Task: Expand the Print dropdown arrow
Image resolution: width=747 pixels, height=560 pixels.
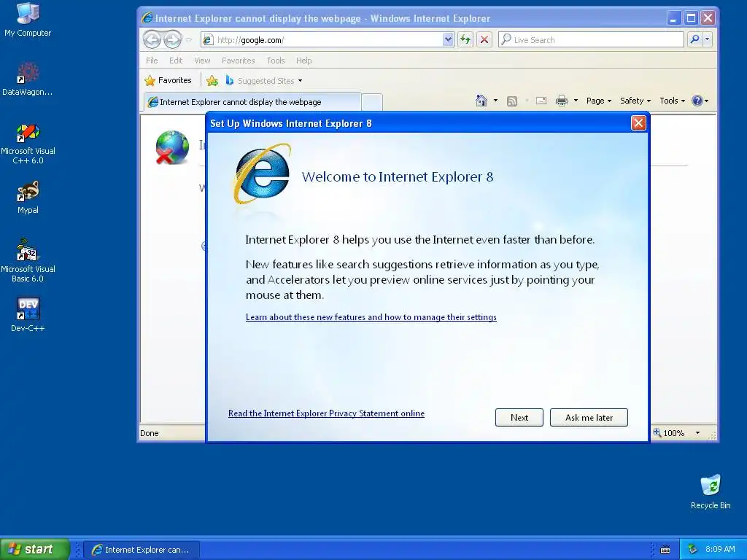Action: [576, 101]
